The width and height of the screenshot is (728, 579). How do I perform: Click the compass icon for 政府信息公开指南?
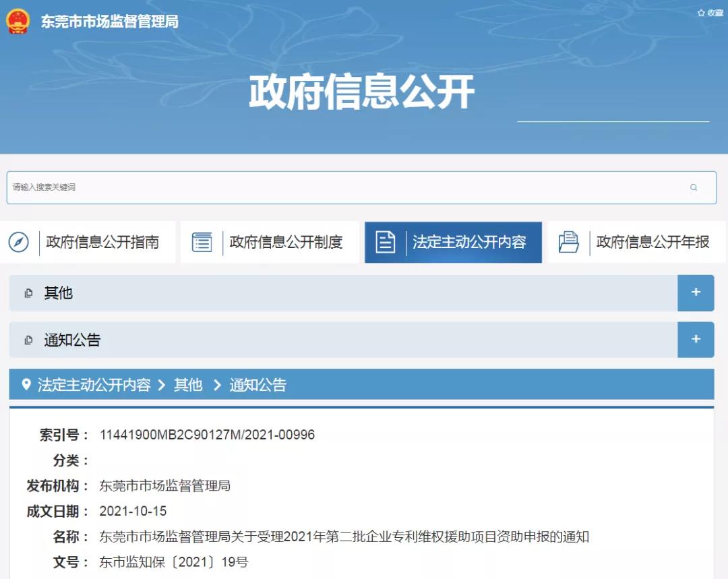coord(19,243)
